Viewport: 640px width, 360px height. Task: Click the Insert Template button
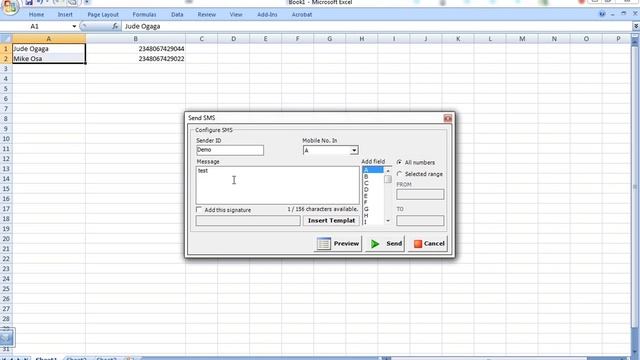pos(331,221)
